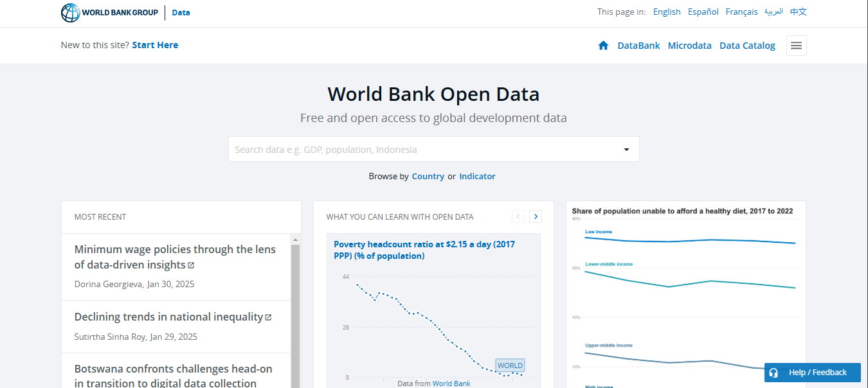Image resolution: width=868 pixels, height=388 pixels.
Task: Click the Data link beside logo
Action: (181, 13)
